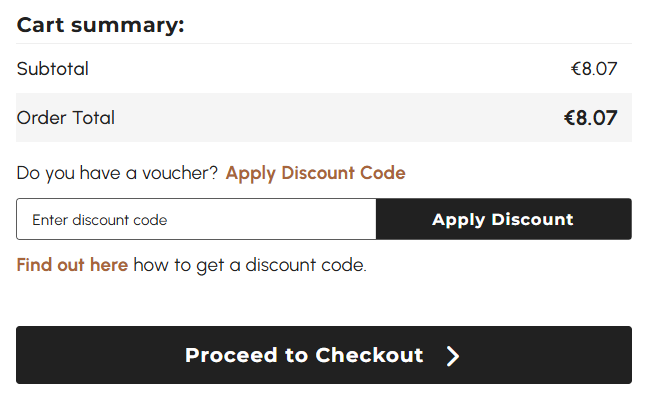Select the Subtotal label text

coord(53,69)
